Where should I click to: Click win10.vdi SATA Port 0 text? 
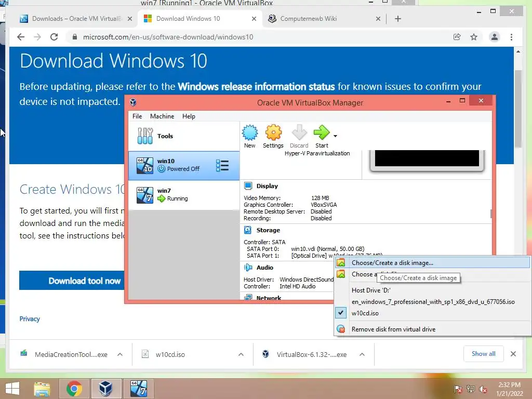pyautogui.click(x=327, y=249)
